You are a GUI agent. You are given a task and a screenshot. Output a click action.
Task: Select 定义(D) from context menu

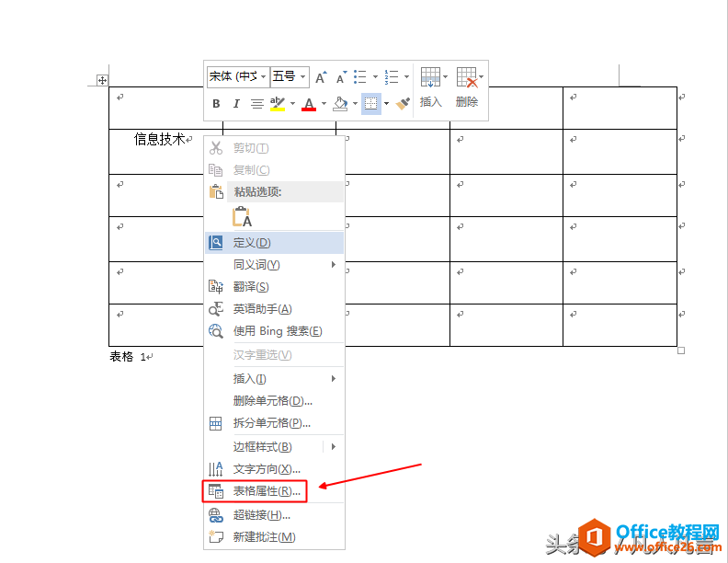pyautogui.click(x=274, y=243)
